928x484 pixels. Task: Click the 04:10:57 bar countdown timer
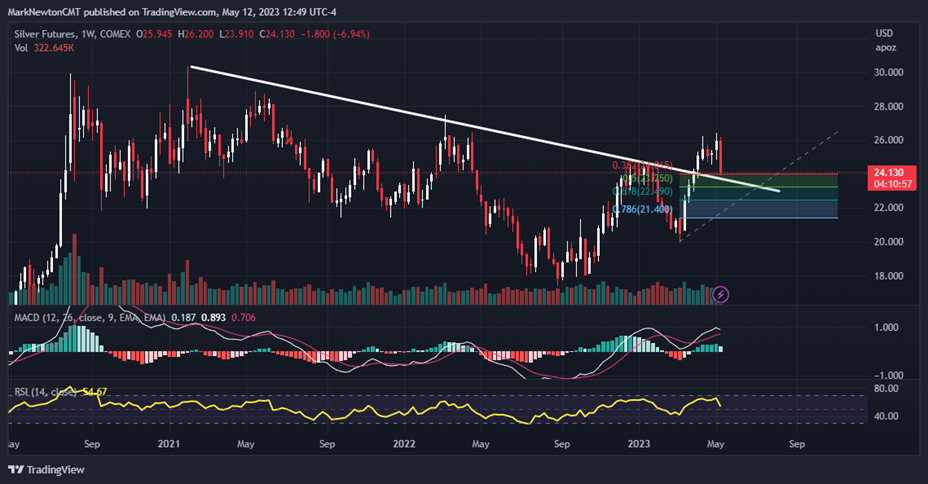point(891,185)
